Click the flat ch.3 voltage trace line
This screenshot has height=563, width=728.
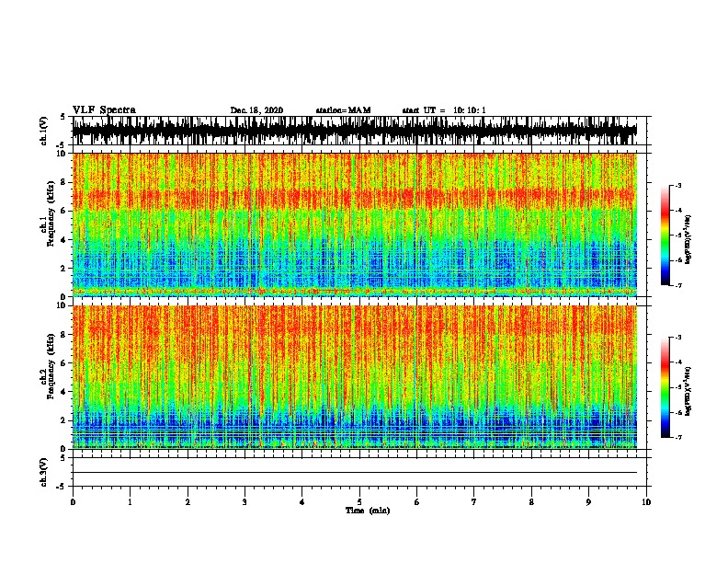click(355, 473)
